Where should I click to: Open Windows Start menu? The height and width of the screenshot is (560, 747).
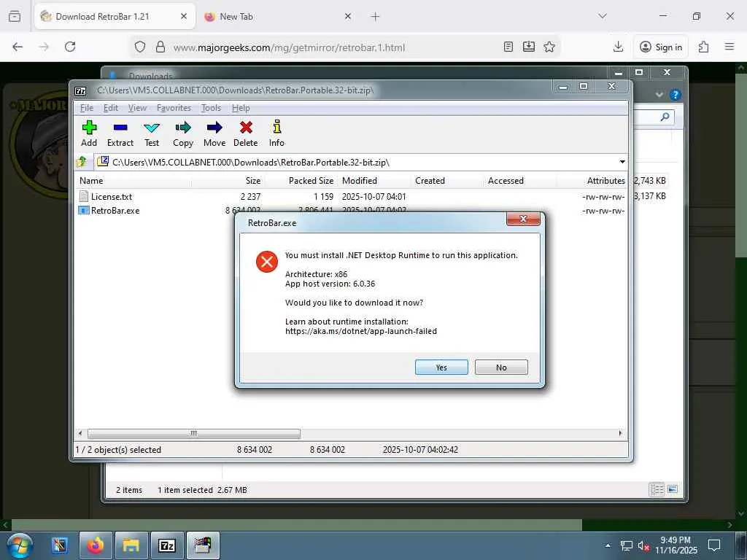click(x=20, y=545)
